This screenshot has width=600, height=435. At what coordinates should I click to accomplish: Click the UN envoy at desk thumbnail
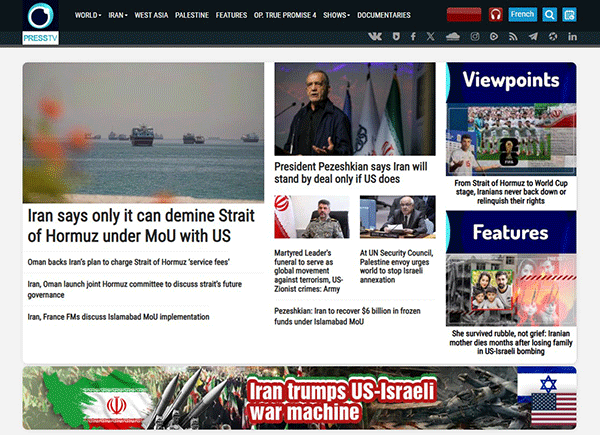[x=398, y=217]
